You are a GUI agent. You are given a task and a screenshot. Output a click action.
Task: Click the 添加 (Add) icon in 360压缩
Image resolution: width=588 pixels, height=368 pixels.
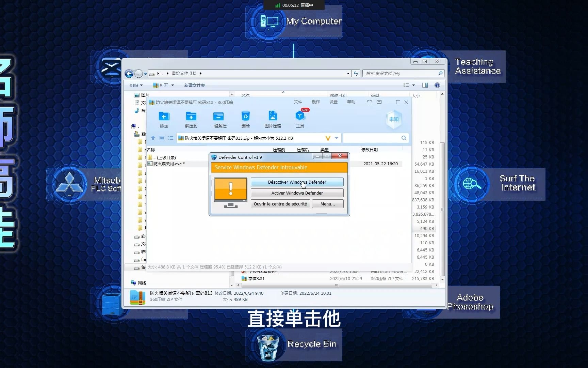[164, 119]
